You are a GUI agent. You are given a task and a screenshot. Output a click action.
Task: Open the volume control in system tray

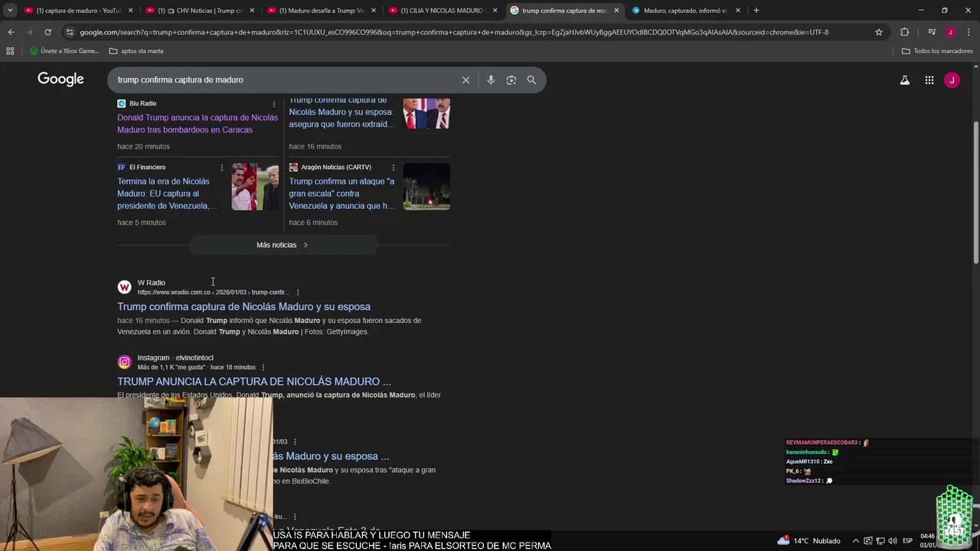pos(893,540)
